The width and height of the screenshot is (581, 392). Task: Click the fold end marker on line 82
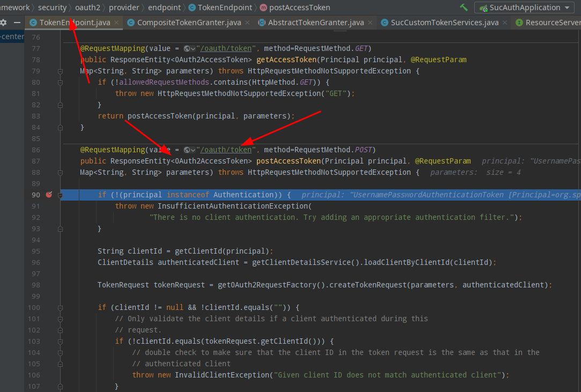point(60,105)
